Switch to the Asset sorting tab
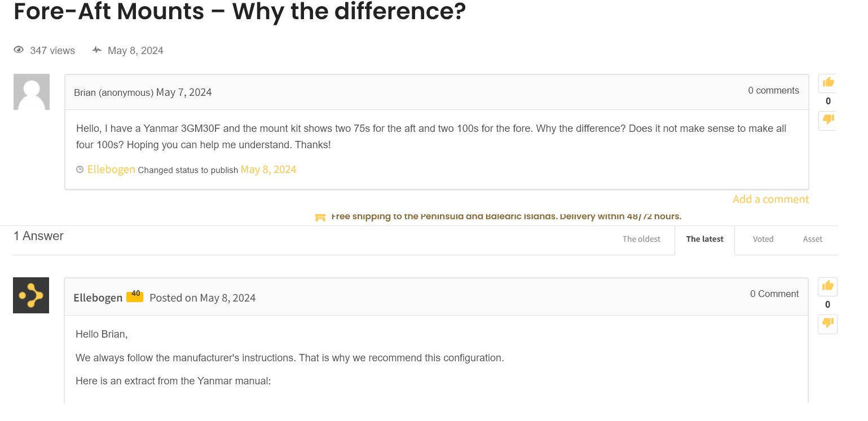 pos(812,239)
